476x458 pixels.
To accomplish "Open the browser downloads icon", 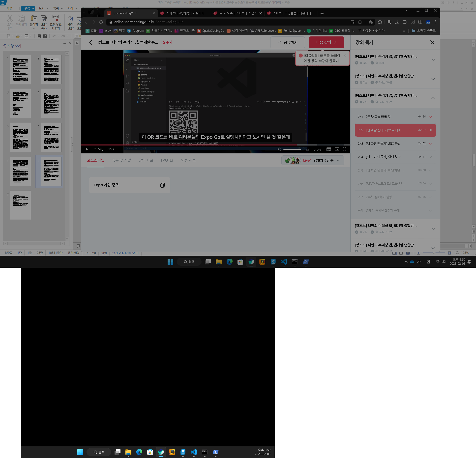I will coord(397,22).
